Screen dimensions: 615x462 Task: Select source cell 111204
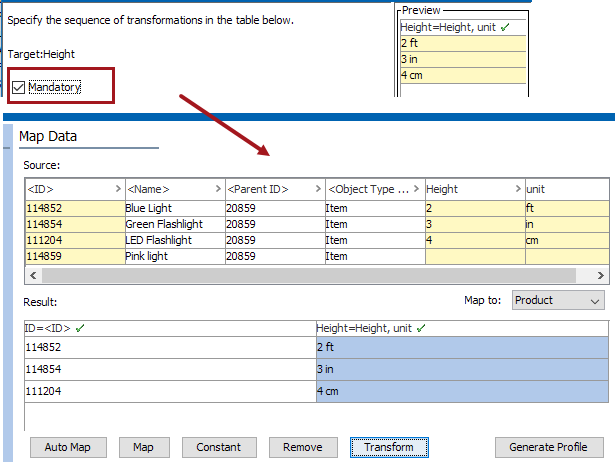tap(75, 240)
